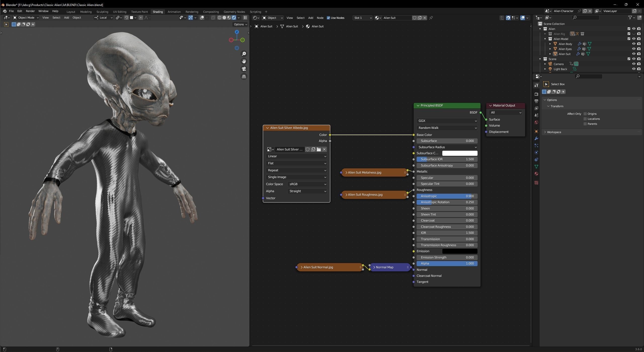Open the sRGB Color Space dropdown
Screen dimensions: 644x352
[307, 184]
